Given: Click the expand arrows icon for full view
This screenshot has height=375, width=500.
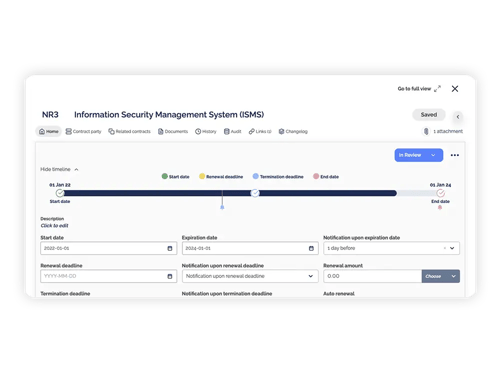Looking at the screenshot, I should point(437,89).
